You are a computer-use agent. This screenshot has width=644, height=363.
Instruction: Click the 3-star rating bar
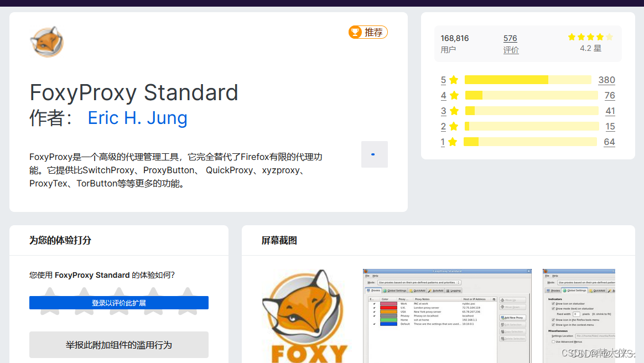pos(532,111)
